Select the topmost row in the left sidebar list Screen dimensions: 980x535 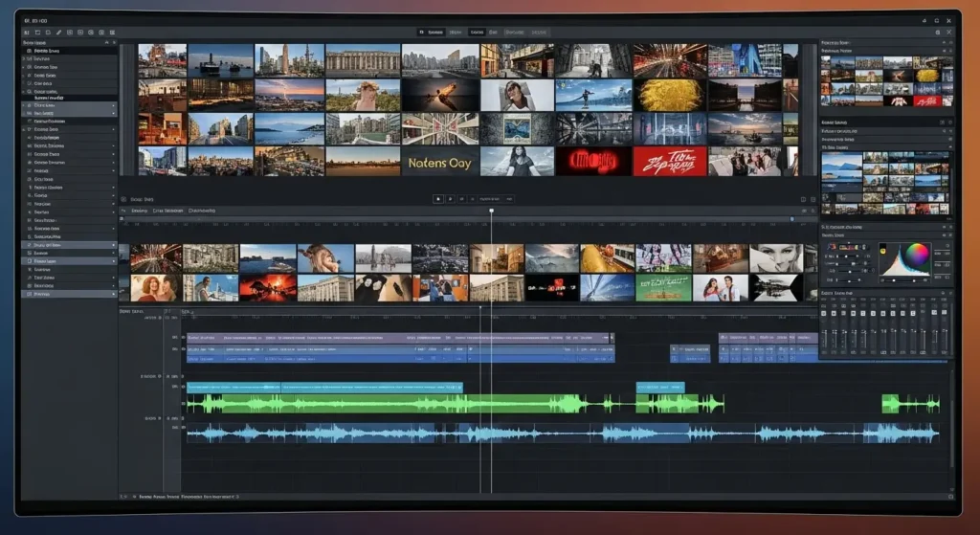(x=69, y=51)
